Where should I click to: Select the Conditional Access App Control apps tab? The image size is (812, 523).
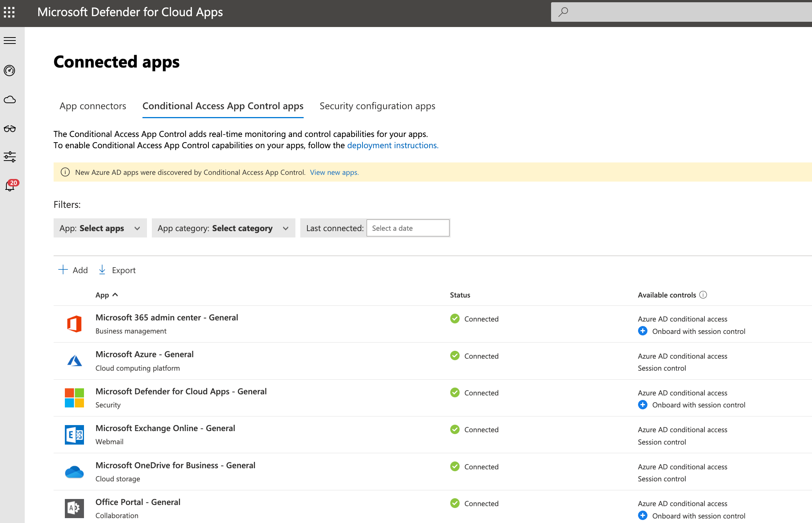coord(223,106)
